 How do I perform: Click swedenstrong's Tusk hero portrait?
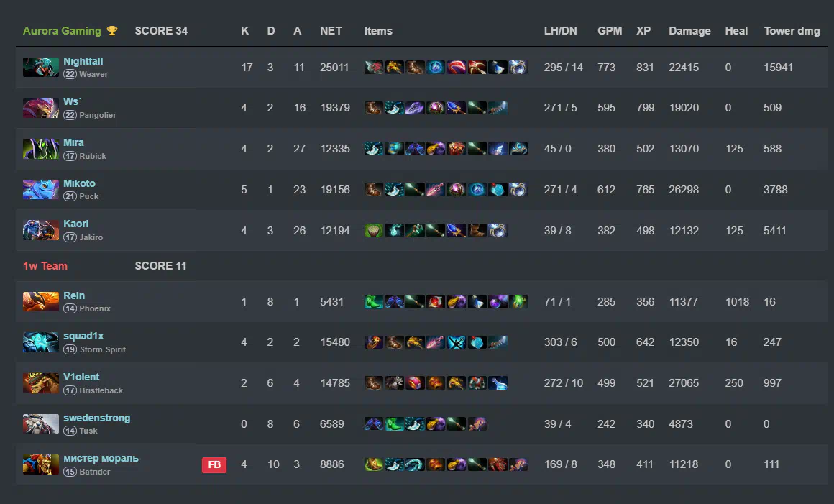pyautogui.click(x=40, y=423)
